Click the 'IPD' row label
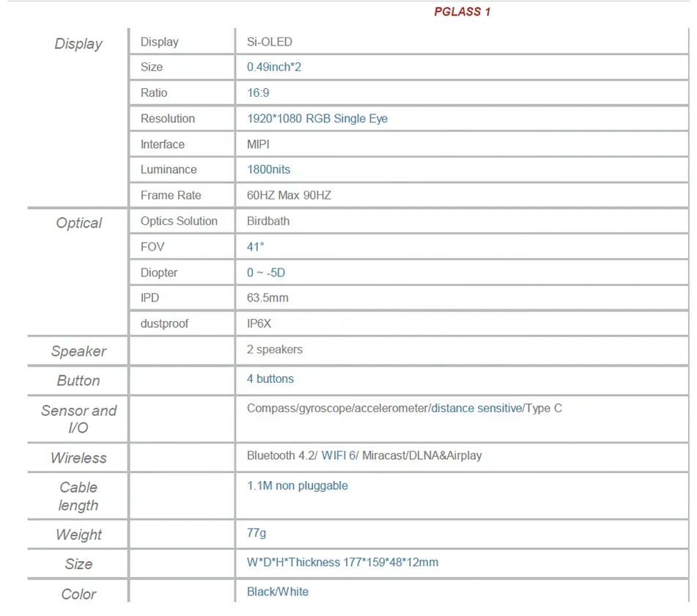Screen dimensions: 697x616 150,298
